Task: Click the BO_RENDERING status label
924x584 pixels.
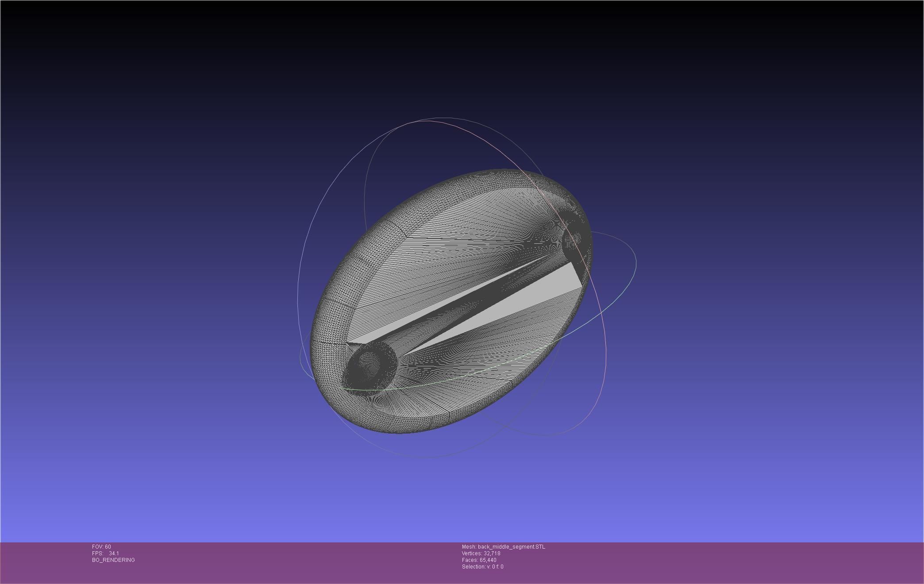Action: point(113,560)
